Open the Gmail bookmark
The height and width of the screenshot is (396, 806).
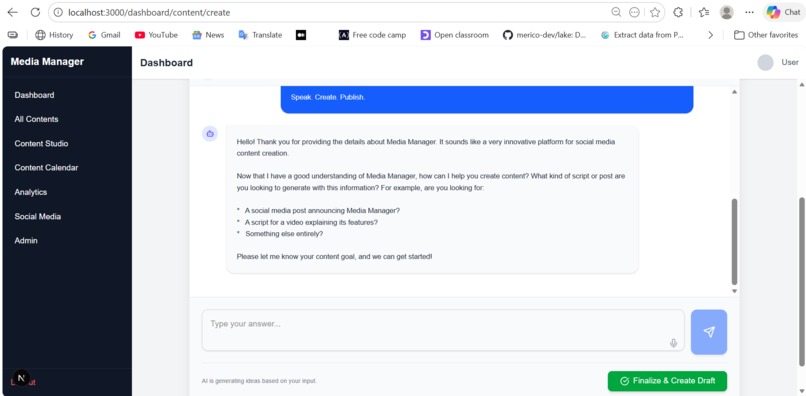[104, 35]
